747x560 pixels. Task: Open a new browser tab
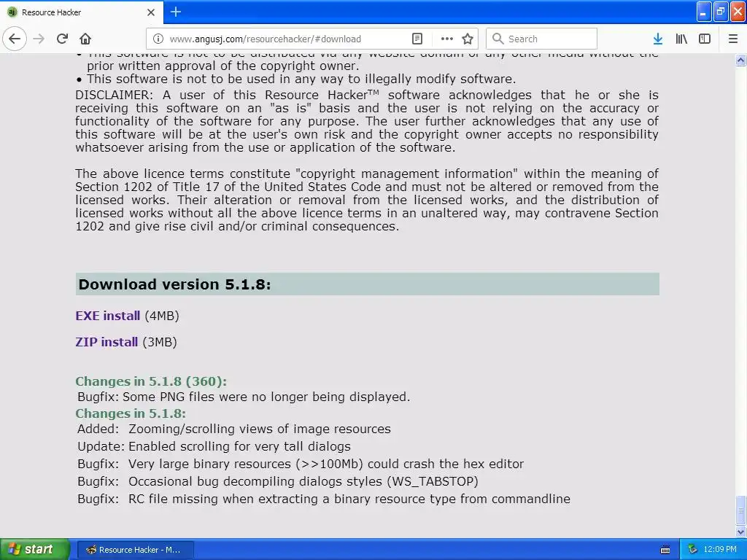(x=175, y=12)
